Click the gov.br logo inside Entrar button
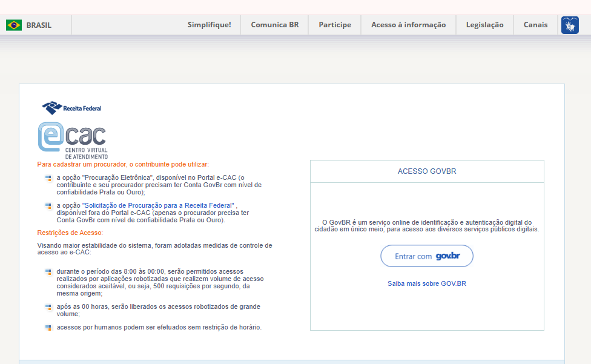This screenshot has height=364, width=591. pos(447,256)
